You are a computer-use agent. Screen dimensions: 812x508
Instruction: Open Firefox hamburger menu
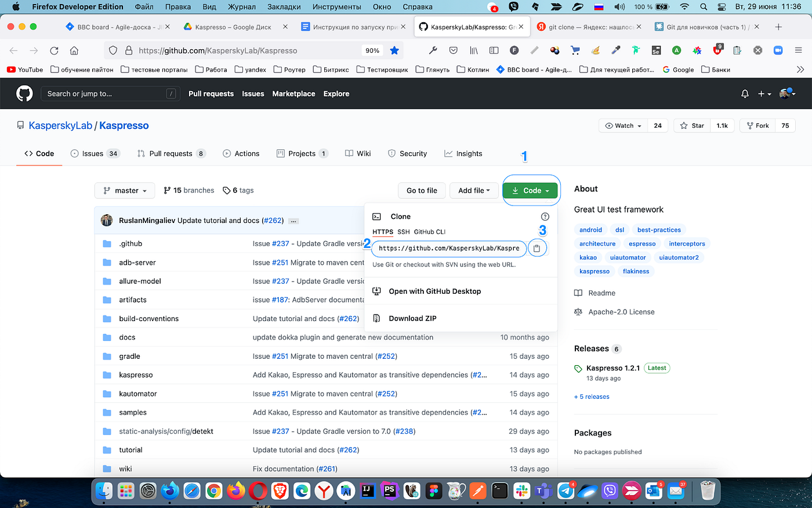[x=798, y=51]
